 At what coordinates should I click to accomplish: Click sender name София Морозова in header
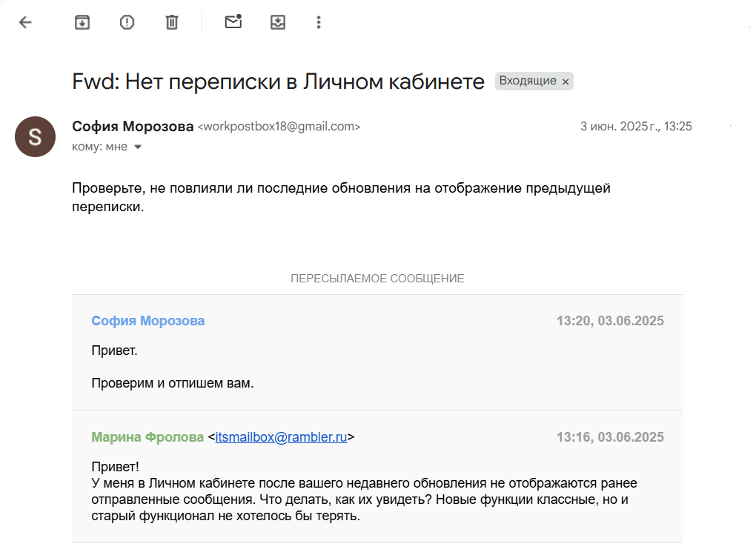(133, 126)
